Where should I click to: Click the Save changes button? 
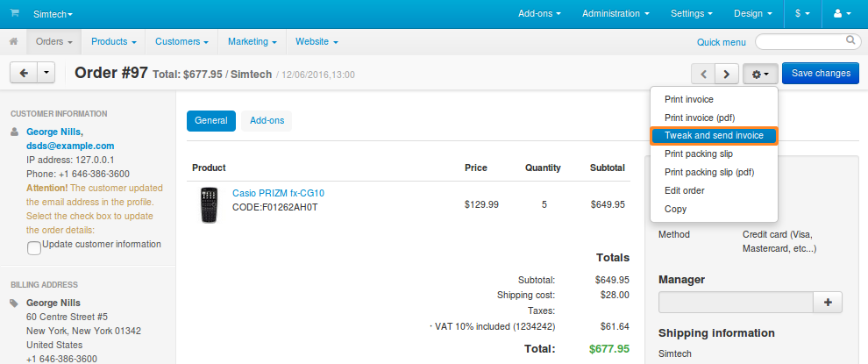[x=821, y=73]
